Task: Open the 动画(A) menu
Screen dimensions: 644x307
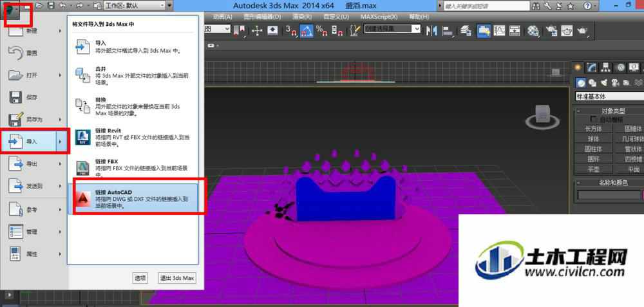Action: 223,17
